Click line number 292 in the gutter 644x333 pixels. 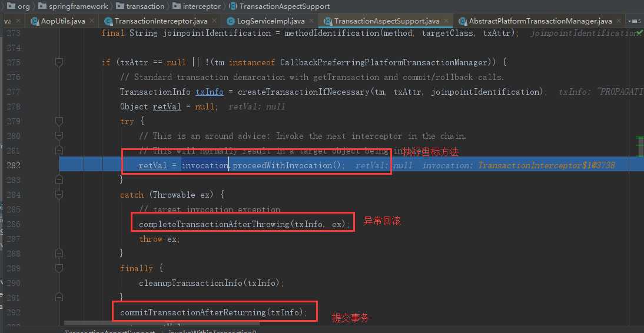[14, 312]
